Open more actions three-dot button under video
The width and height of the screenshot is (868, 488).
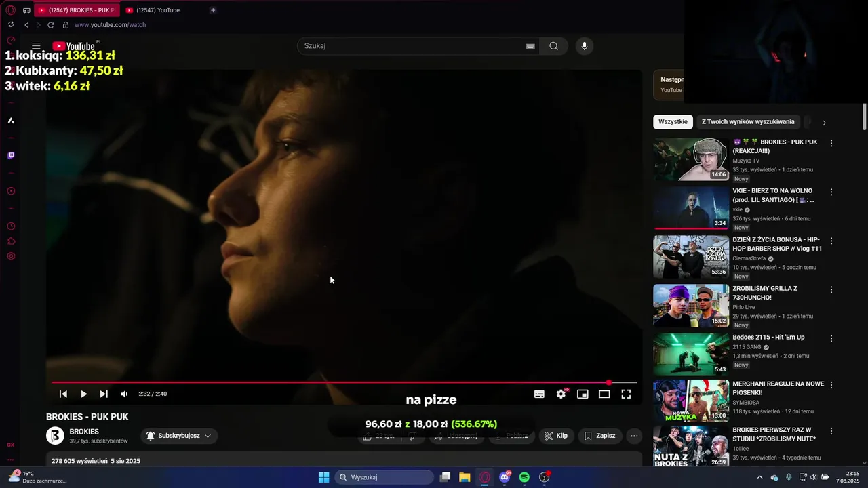click(634, 436)
